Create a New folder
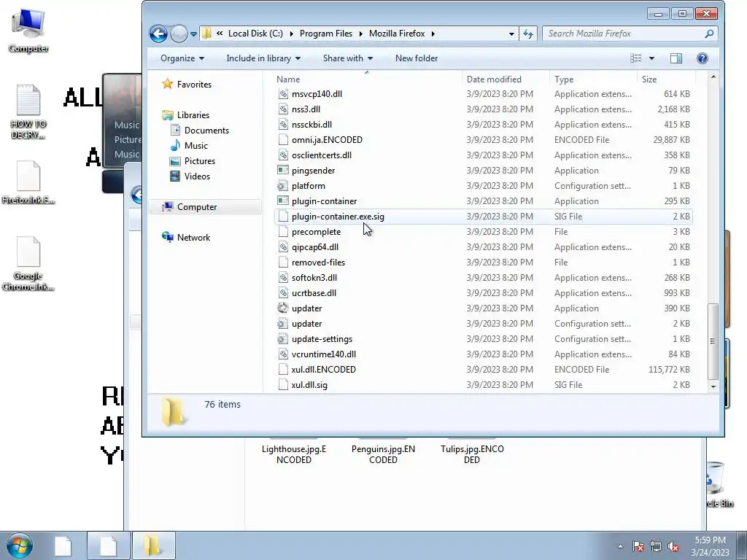Screen dimensions: 747x560 point(417,58)
